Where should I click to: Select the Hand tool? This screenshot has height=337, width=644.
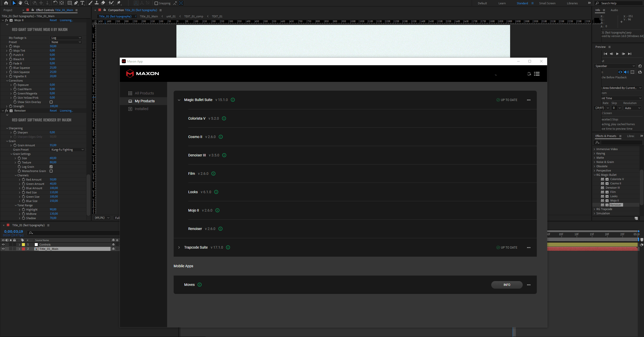pos(20,3)
